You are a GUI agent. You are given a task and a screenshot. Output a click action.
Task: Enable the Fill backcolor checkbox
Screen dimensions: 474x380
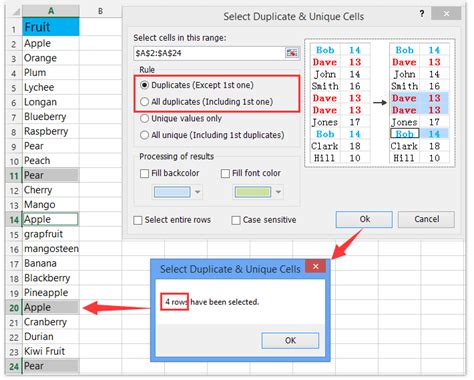coord(144,173)
